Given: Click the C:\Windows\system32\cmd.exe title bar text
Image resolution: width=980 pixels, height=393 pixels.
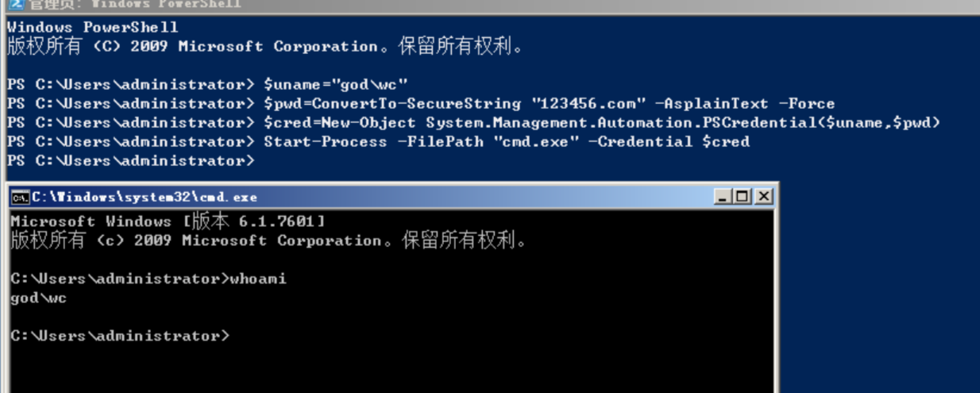Looking at the screenshot, I should click(145, 197).
